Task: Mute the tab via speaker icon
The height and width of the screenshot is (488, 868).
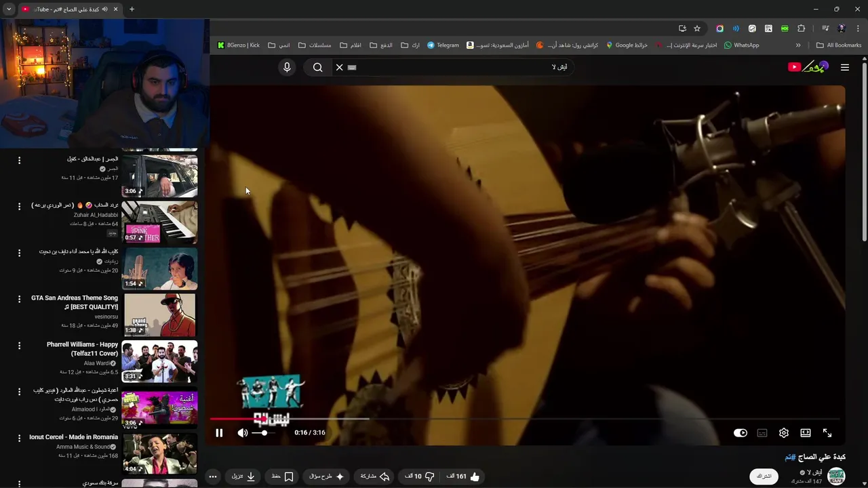Action: 104,9
